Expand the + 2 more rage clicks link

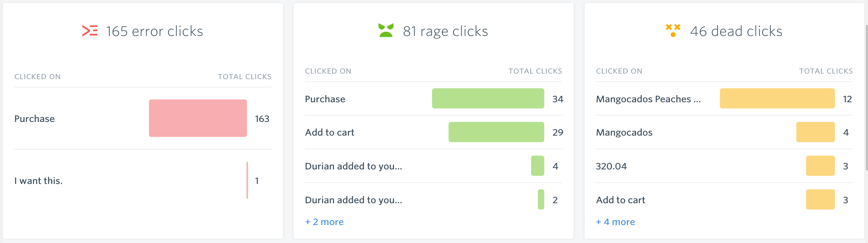(324, 222)
